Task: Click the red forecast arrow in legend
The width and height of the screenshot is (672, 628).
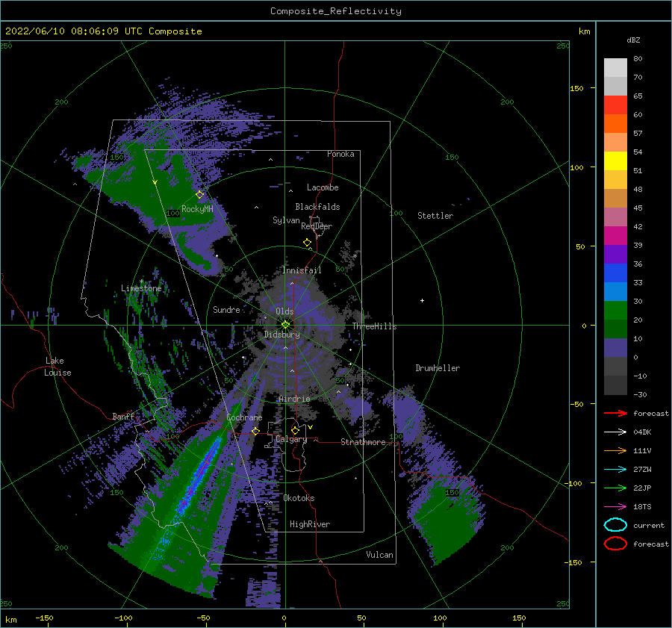Action: (615, 413)
